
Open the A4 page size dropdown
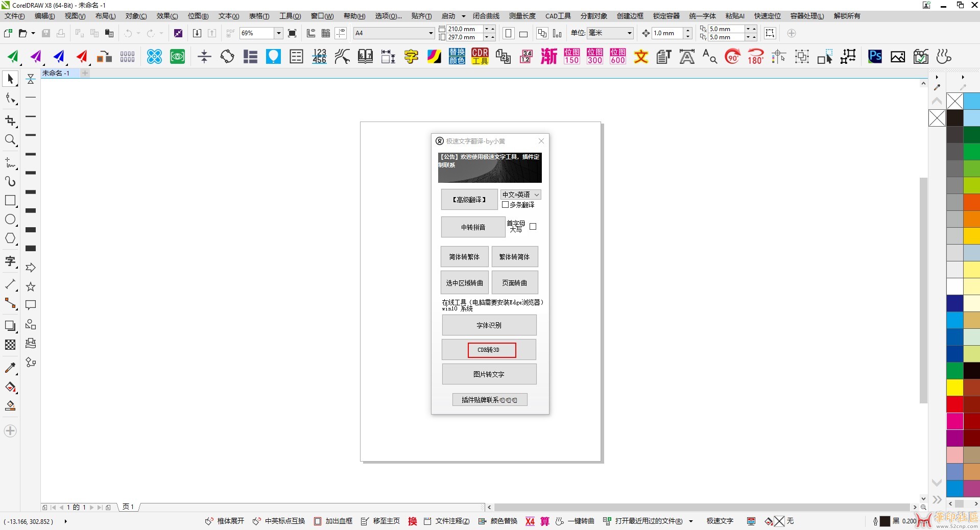(431, 33)
